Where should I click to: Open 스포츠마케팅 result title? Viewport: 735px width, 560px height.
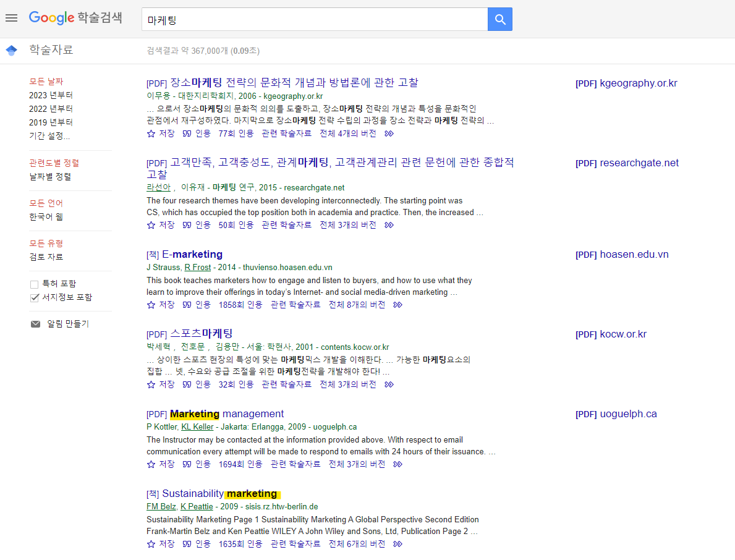tap(201, 334)
